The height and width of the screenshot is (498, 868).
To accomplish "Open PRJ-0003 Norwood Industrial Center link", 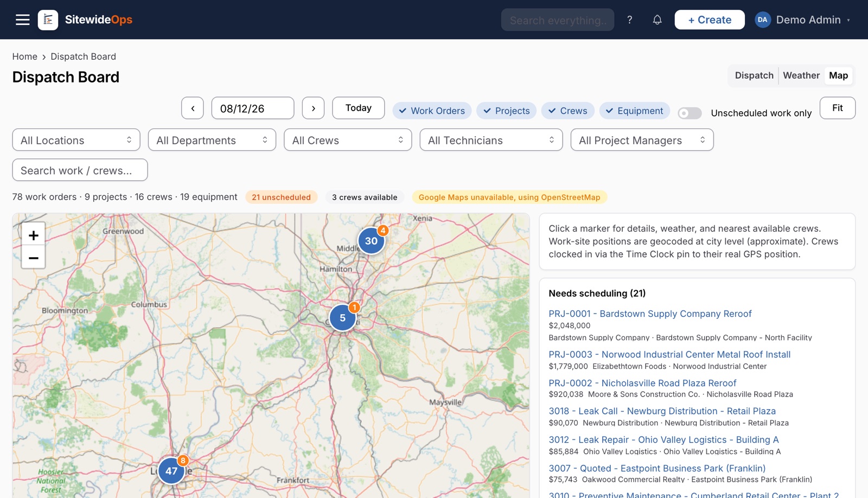I will (x=669, y=354).
